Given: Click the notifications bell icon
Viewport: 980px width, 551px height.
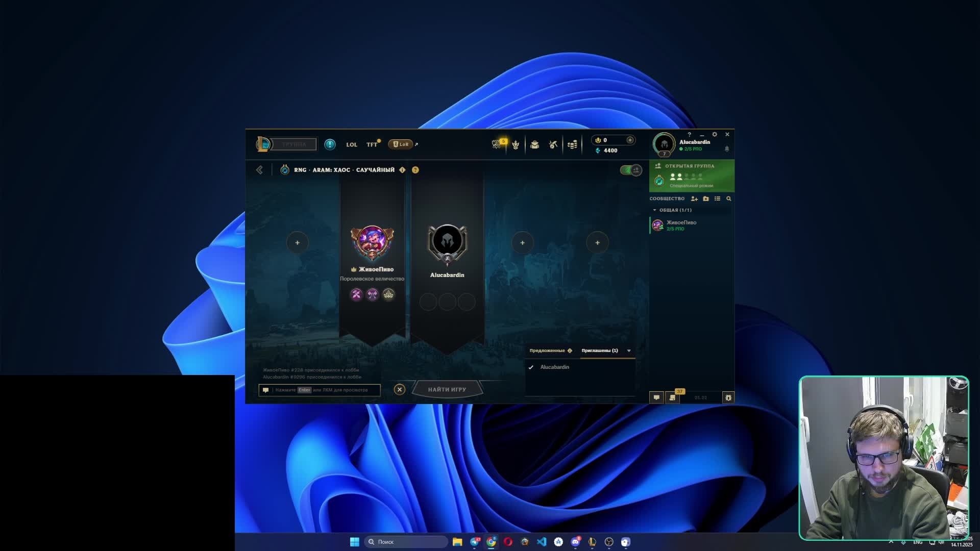Looking at the screenshot, I should pyautogui.click(x=727, y=148).
